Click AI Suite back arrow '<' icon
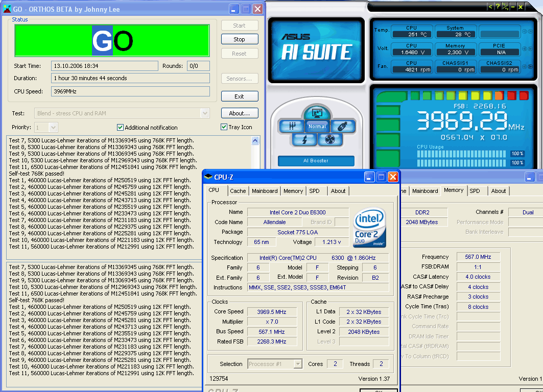Screen dimensions: 543x392 click(490, 7)
